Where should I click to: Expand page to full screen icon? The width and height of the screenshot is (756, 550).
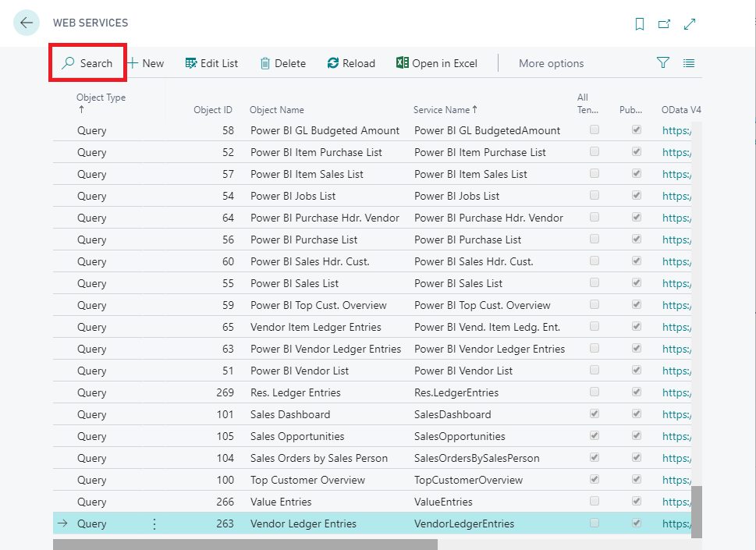pos(690,24)
